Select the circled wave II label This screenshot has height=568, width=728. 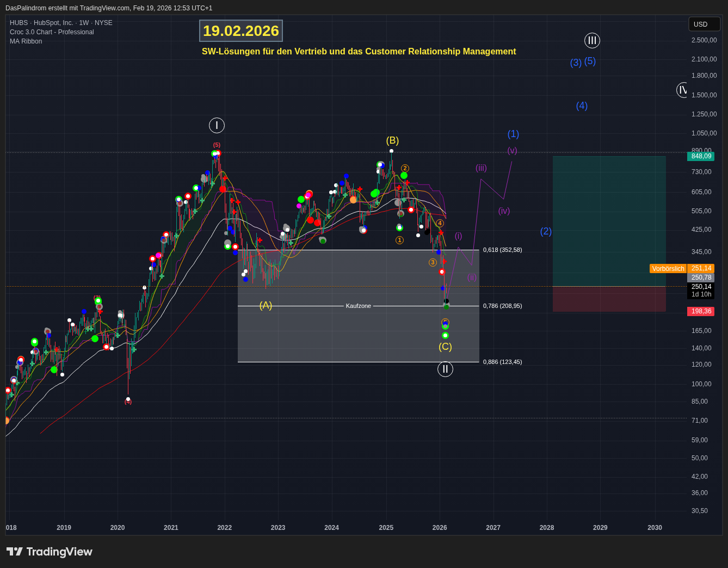tap(445, 369)
